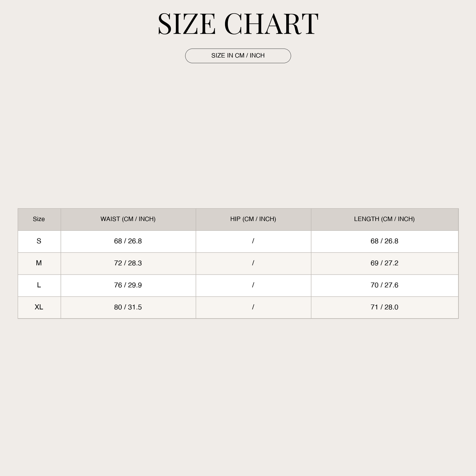Click length value 71 / 28.0
The height and width of the screenshot is (476, 476).
coord(385,307)
